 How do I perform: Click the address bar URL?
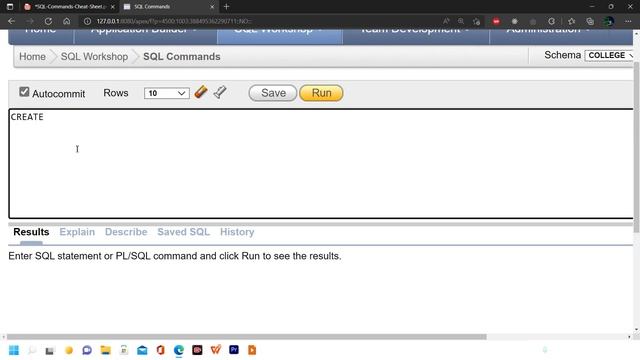(174, 21)
